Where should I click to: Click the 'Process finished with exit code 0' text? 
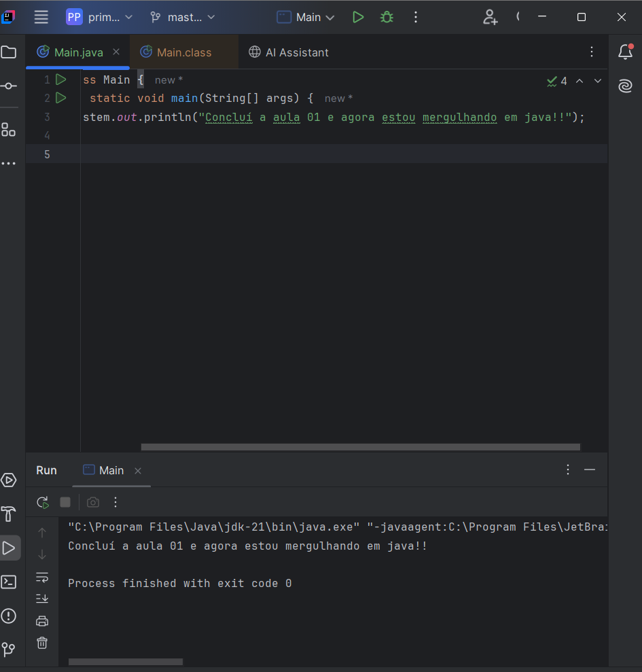coord(180,583)
